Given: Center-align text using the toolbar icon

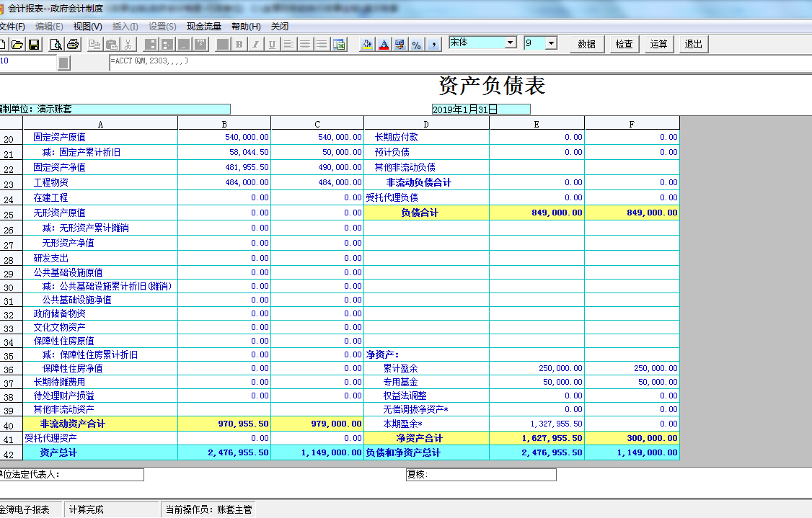Looking at the screenshot, I should coord(305,45).
